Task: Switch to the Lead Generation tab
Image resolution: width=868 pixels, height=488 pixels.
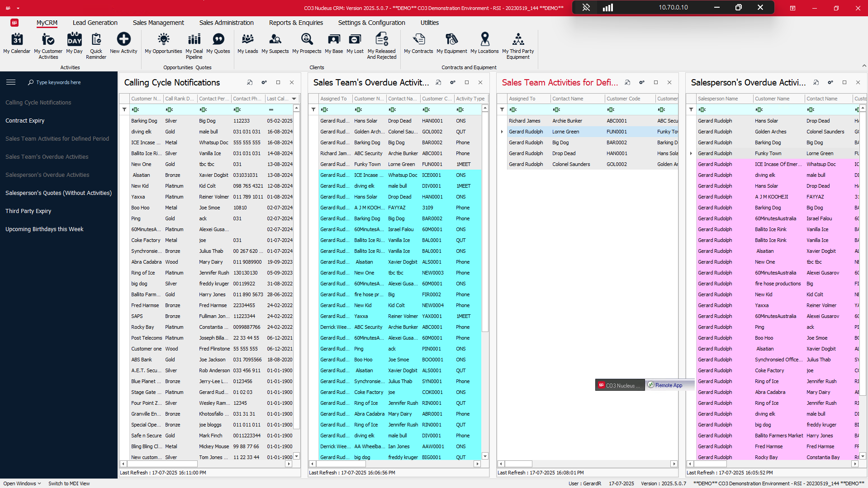Action: pos(95,23)
